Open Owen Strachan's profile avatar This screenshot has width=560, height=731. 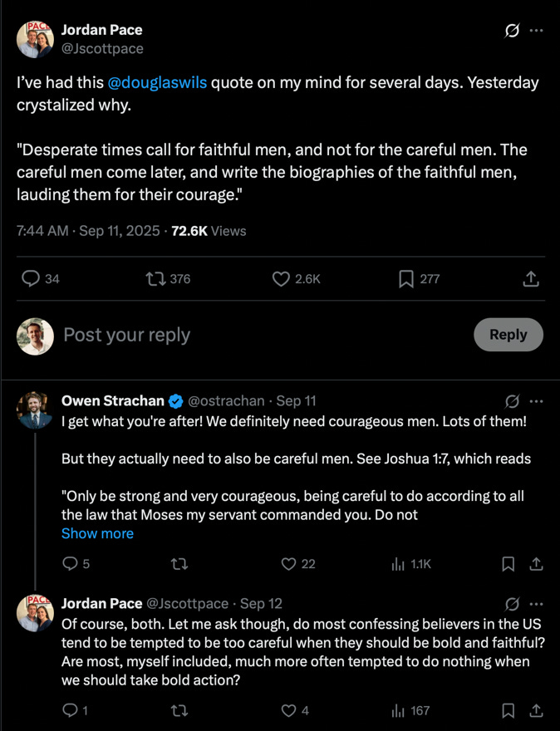36,410
